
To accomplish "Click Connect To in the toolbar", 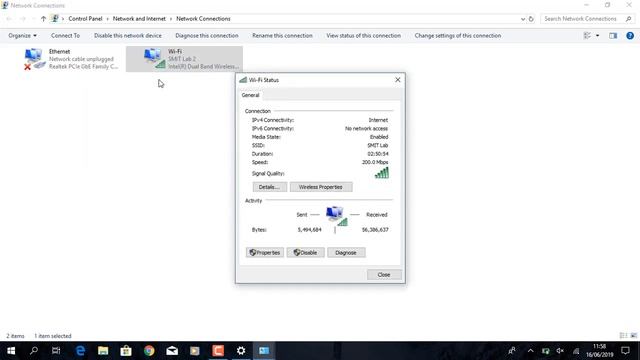I will [x=65, y=36].
